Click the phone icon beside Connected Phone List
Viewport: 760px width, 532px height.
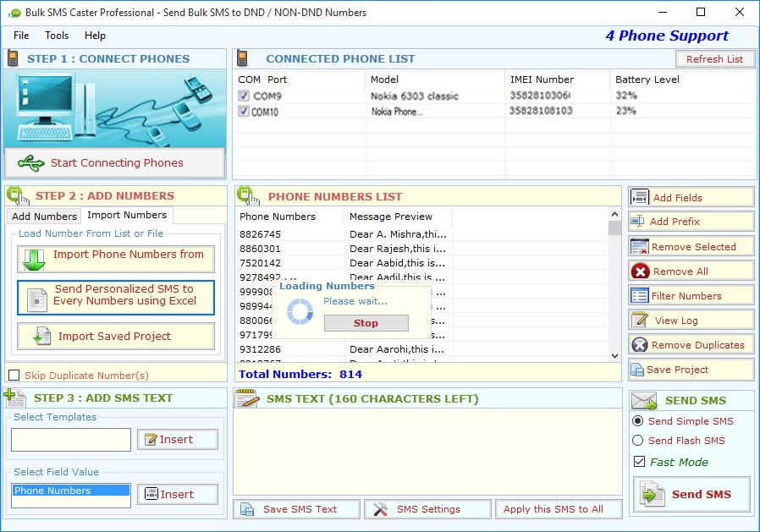click(242, 58)
